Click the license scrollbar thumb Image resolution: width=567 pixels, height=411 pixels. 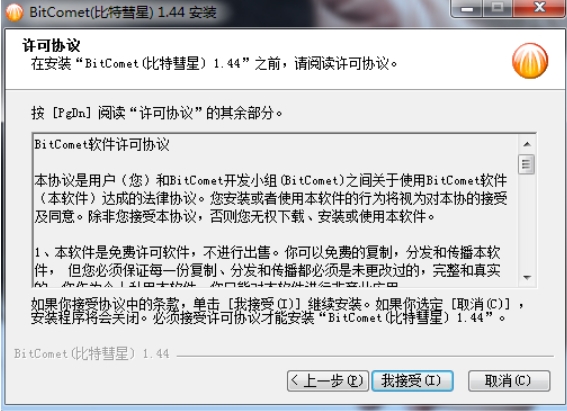click(x=526, y=164)
